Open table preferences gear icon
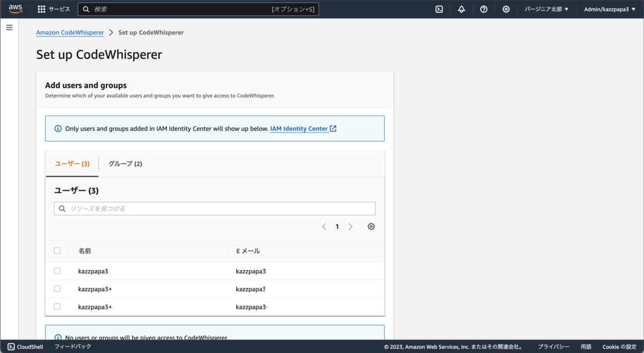 point(371,227)
